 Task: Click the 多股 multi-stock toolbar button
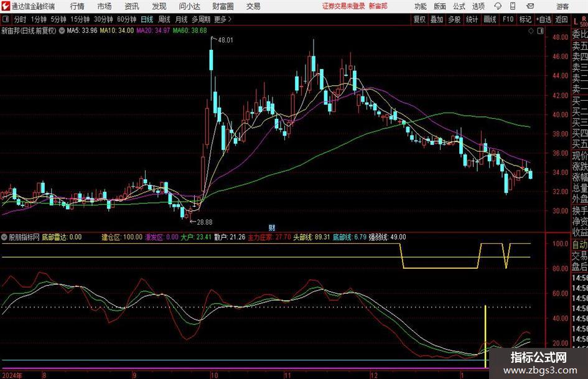click(454, 19)
